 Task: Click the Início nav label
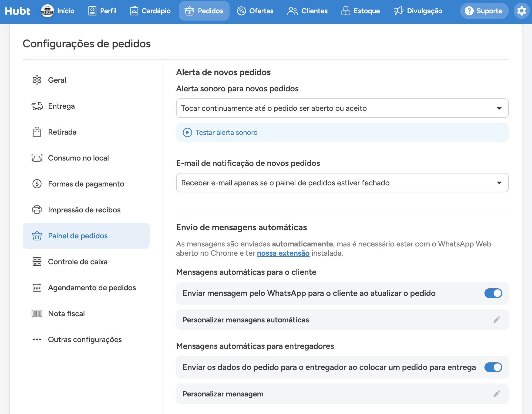(66, 11)
